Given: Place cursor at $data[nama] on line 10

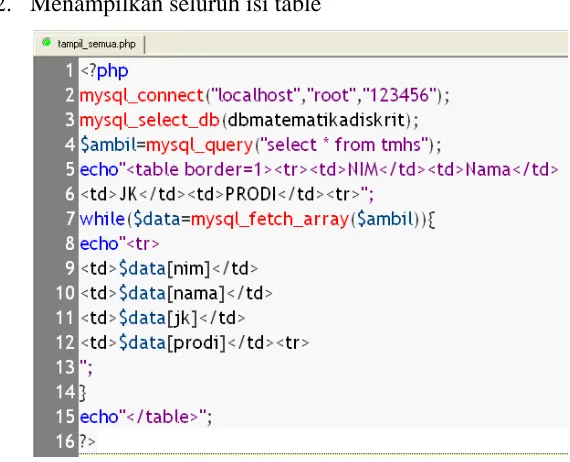Looking at the screenshot, I should point(172,294).
